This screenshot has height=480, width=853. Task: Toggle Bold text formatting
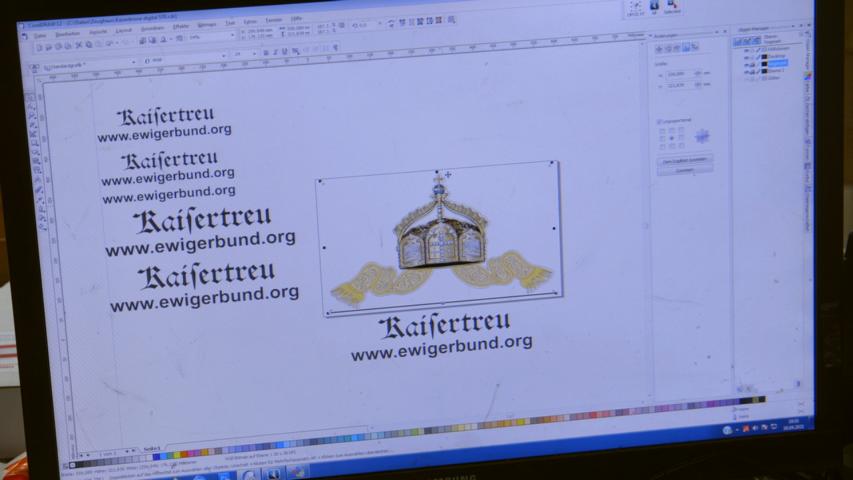point(265,52)
